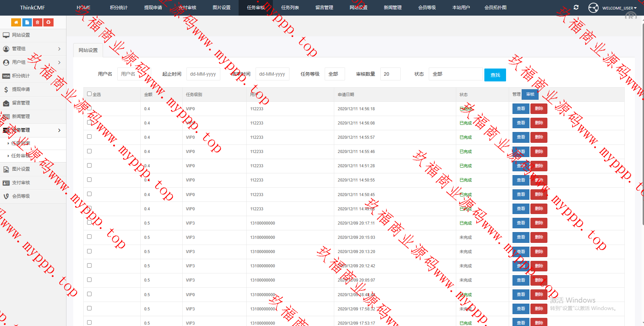Click the blue document shortcut icon
Viewport: 644px width, 326px height.
coord(27,22)
